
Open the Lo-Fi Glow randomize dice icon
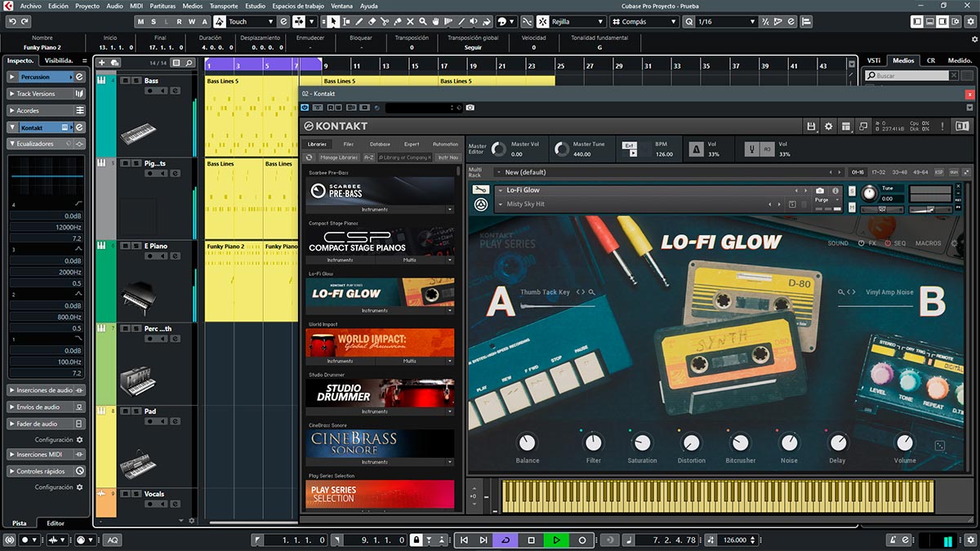pos(939,446)
